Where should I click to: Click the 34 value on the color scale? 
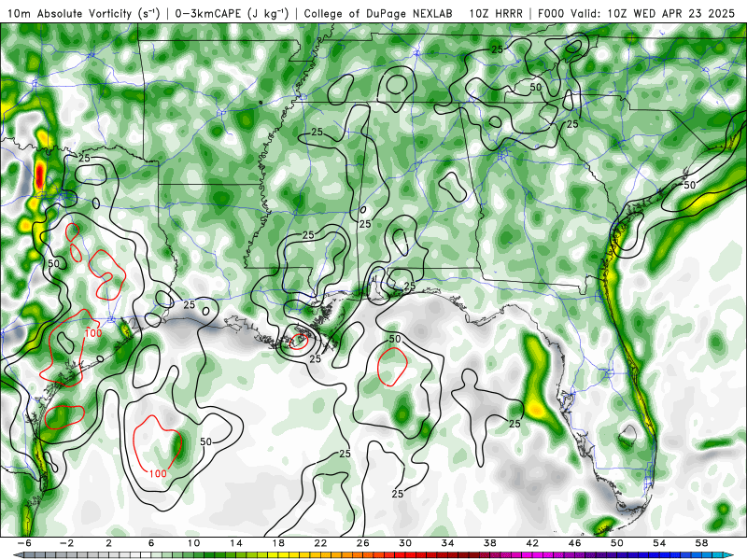tap(448, 543)
